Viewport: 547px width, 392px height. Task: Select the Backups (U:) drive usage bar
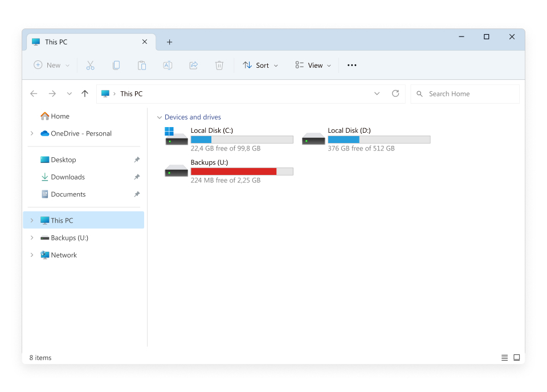(242, 171)
